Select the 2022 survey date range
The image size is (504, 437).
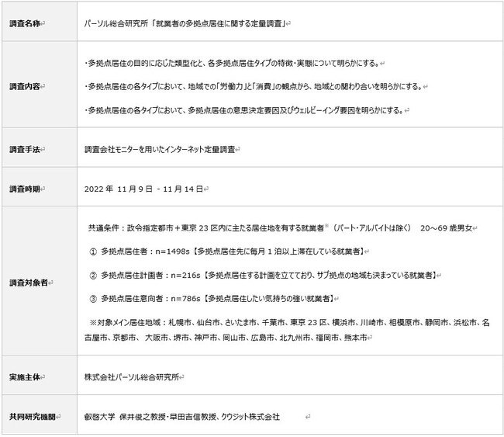[145, 189]
